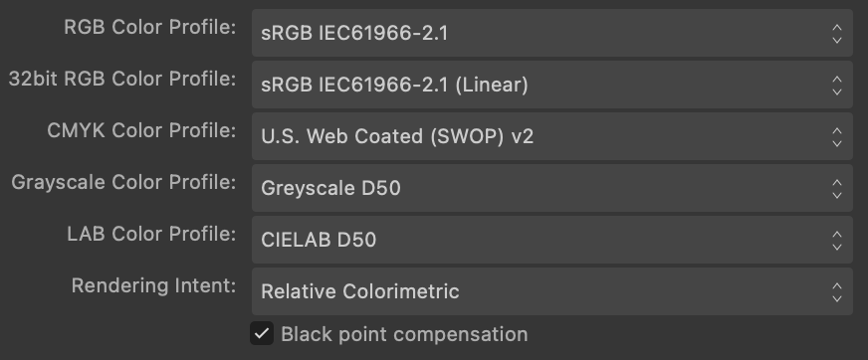This screenshot has height=360, width=868.
Task: Open the sRGB IEC61966-2.1 RGB profile dropdown
Action: pos(551,33)
